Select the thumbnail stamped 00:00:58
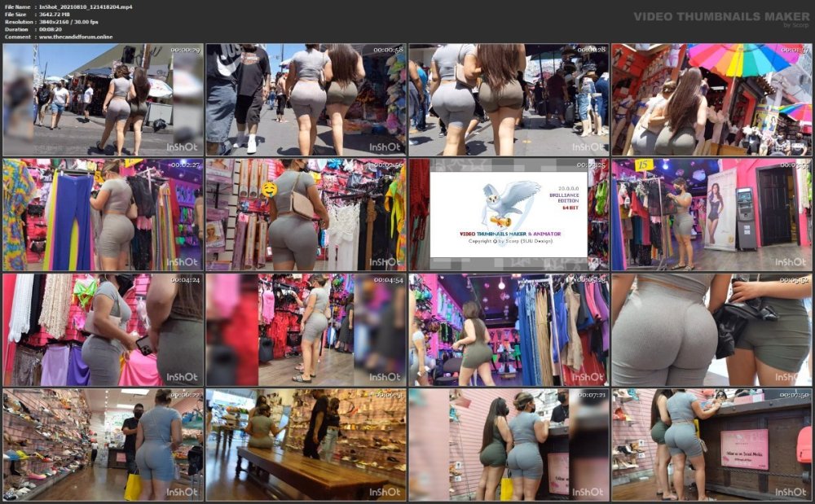The height and width of the screenshot is (504, 815). (306, 99)
